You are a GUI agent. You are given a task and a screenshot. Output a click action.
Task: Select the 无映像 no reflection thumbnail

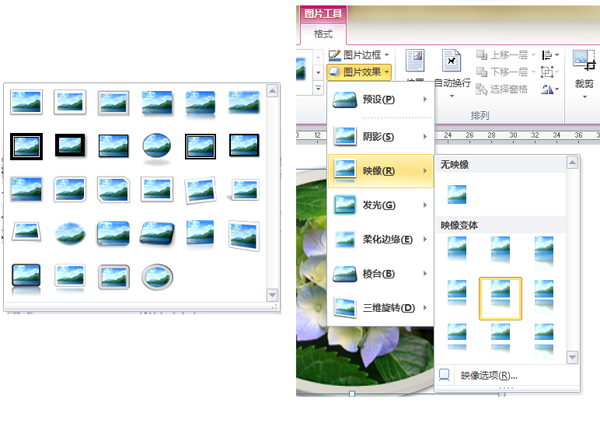click(x=457, y=193)
